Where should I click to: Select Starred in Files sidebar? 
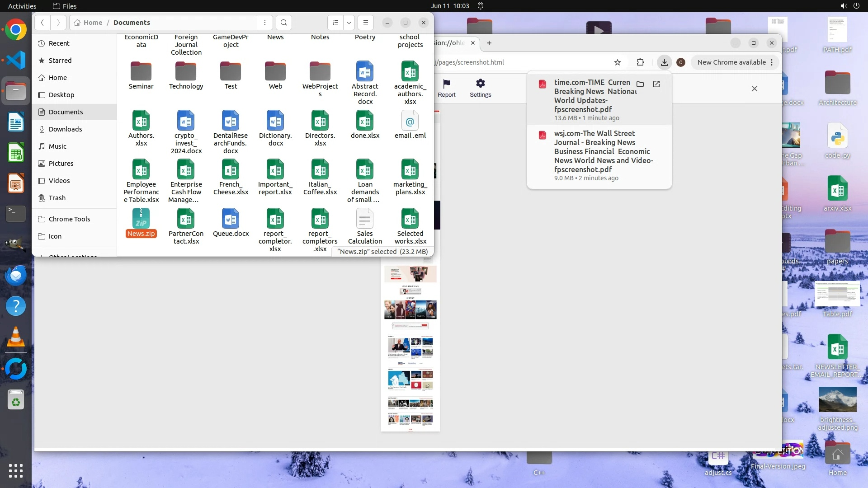[x=60, y=61]
